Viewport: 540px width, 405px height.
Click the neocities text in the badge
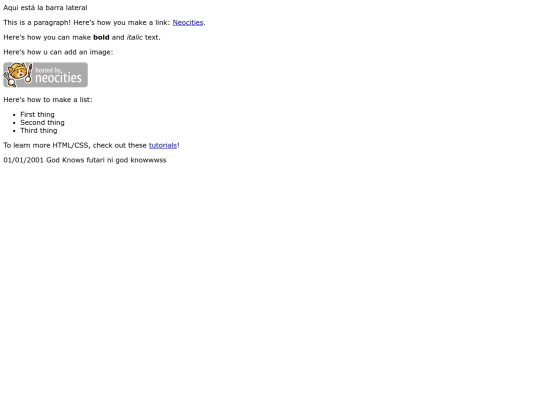(x=59, y=78)
